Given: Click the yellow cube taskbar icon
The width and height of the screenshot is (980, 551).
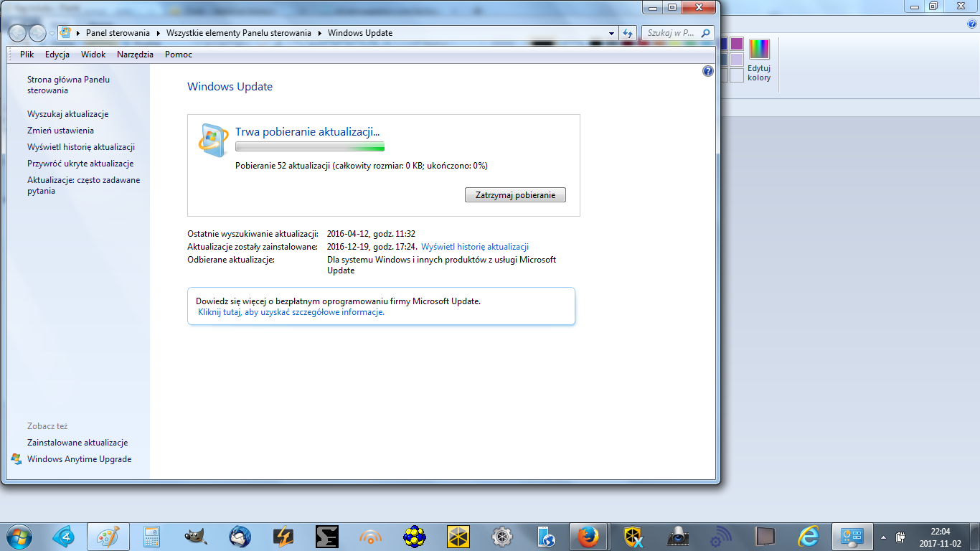Looking at the screenshot, I should pyautogui.click(x=458, y=537).
